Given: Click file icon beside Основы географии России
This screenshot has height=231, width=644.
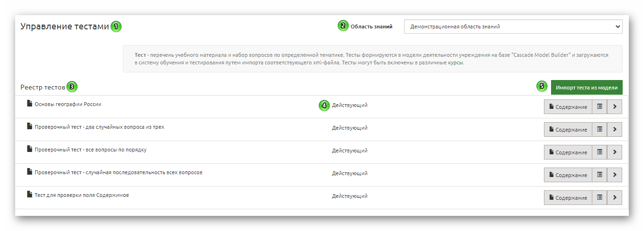Looking at the screenshot, I should click(29, 104).
